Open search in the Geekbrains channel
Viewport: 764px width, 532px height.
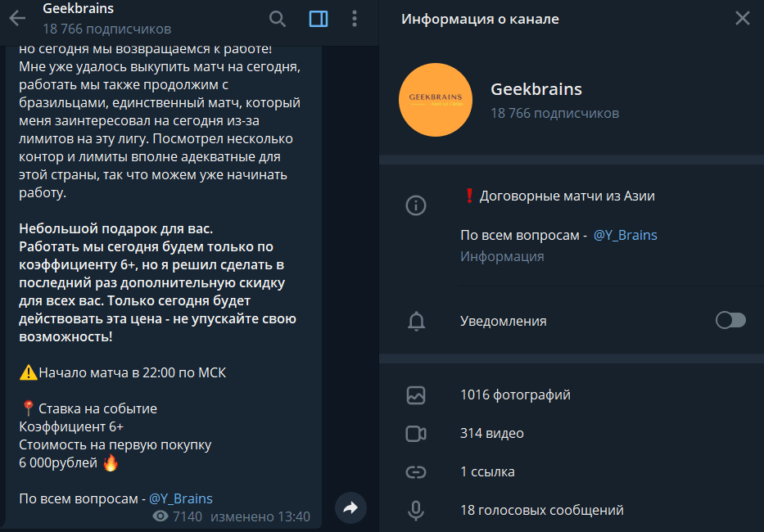click(278, 19)
